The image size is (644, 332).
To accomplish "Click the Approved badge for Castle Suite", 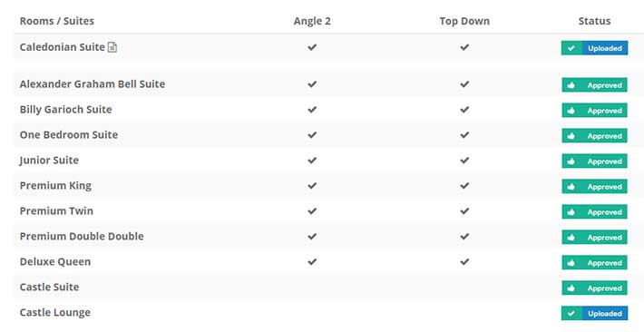I will pyautogui.click(x=594, y=288).
